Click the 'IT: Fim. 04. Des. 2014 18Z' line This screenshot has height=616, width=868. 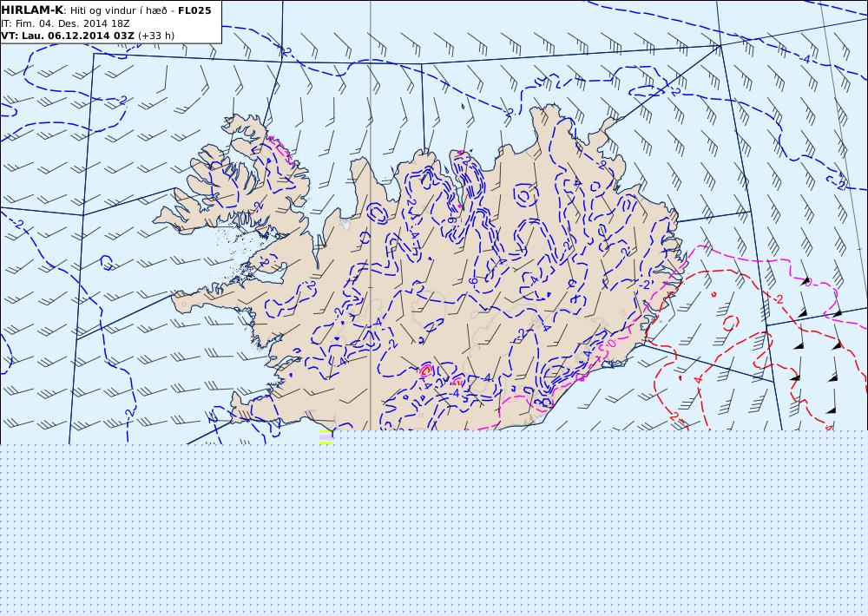point(65,23)
